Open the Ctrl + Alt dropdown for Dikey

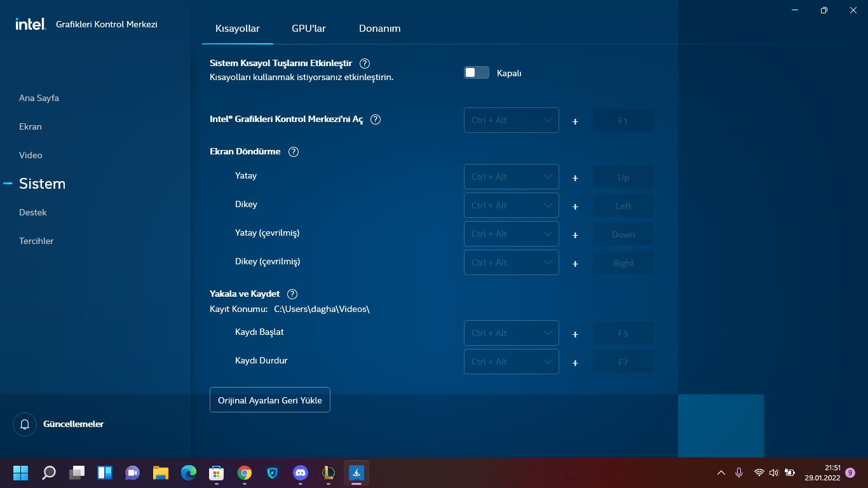coord(512,205)
